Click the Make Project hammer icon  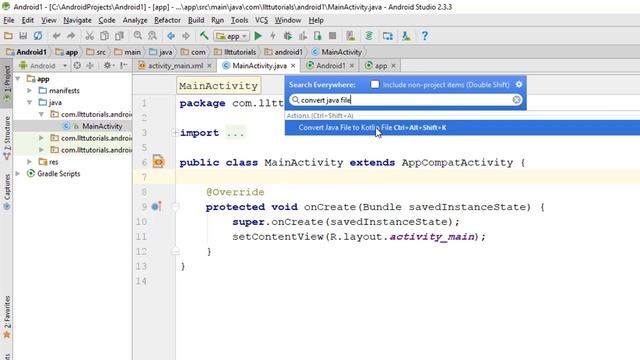tap(204, 36)
